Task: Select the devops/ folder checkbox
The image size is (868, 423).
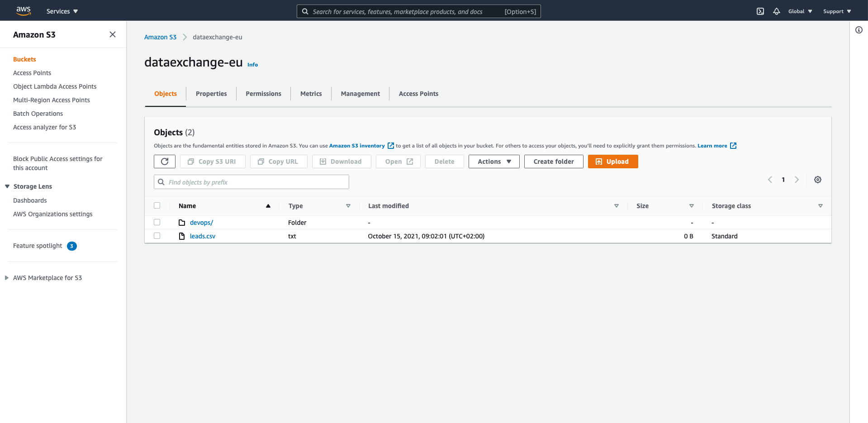Action: click(x=157, y=222)
